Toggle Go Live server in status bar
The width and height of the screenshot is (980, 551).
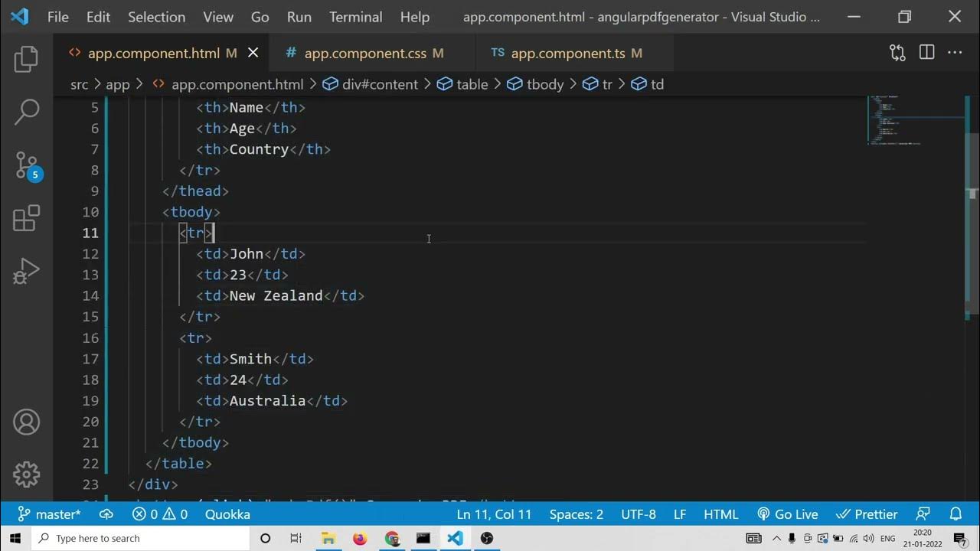click(788, 514)
